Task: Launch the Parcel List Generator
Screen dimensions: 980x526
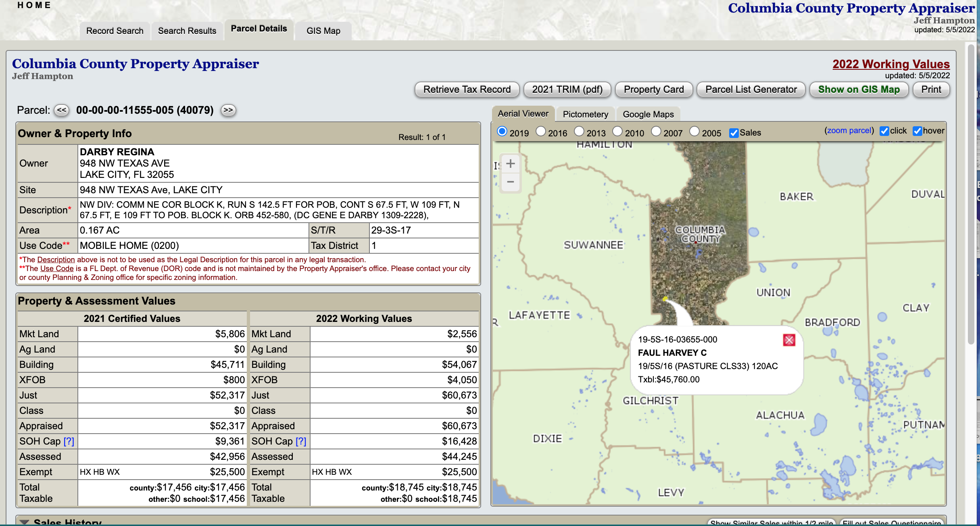Action: point(751,90)
